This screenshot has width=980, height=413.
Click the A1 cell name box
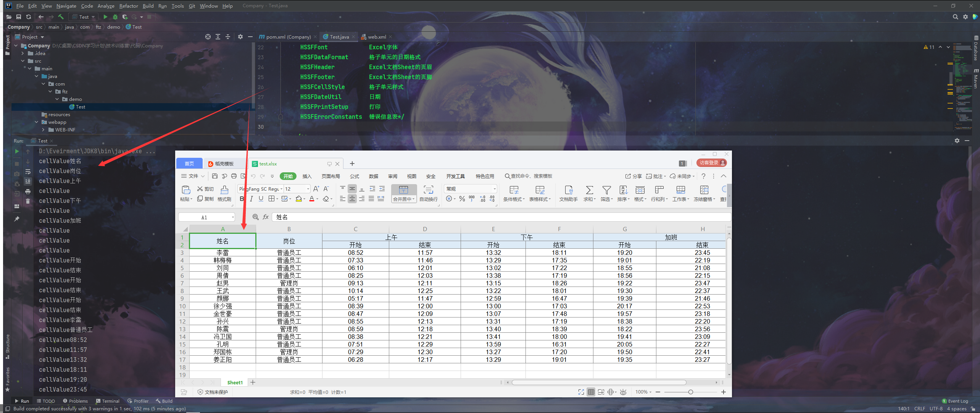coord(206,217)
